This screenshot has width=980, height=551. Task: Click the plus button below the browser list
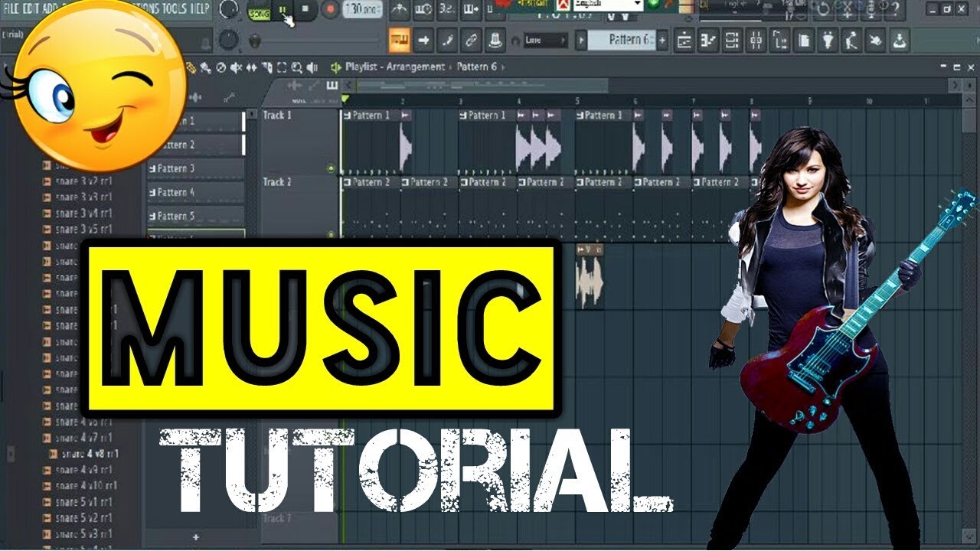click(195, 537)
